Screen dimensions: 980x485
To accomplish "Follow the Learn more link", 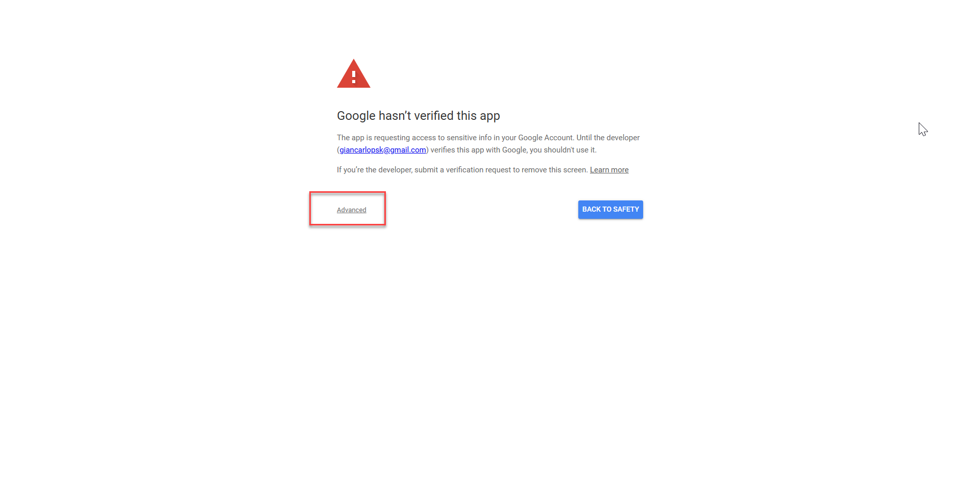I will [609, 170].
